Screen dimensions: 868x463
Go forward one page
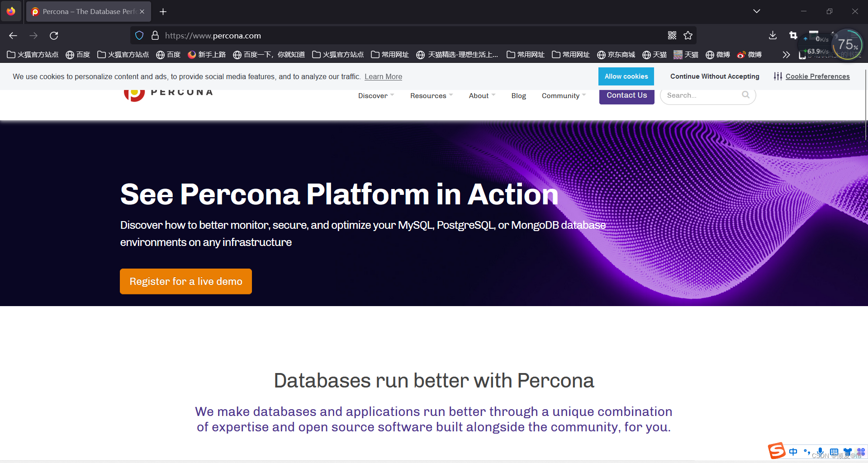tap(33, 36)
